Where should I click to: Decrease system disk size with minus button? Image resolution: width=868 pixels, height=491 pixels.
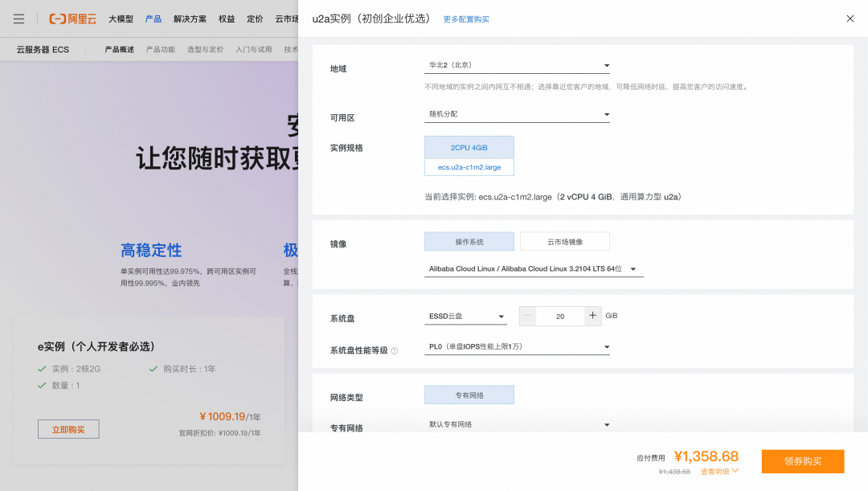click(x=528, y=316)
